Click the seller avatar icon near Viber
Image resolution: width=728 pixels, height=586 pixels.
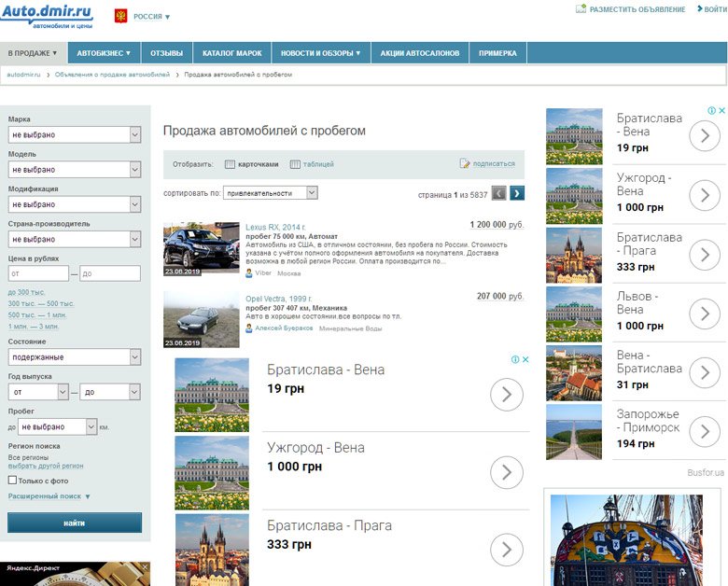249,273
